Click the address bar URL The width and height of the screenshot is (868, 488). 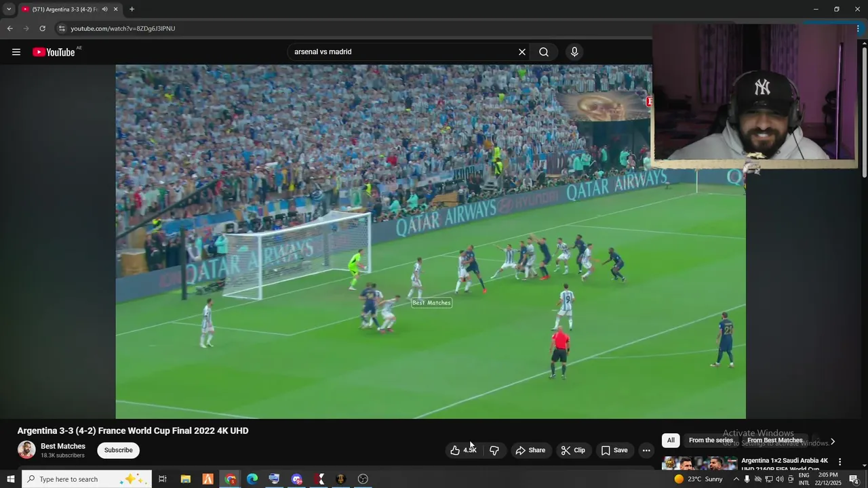click(x=123, y=28)
